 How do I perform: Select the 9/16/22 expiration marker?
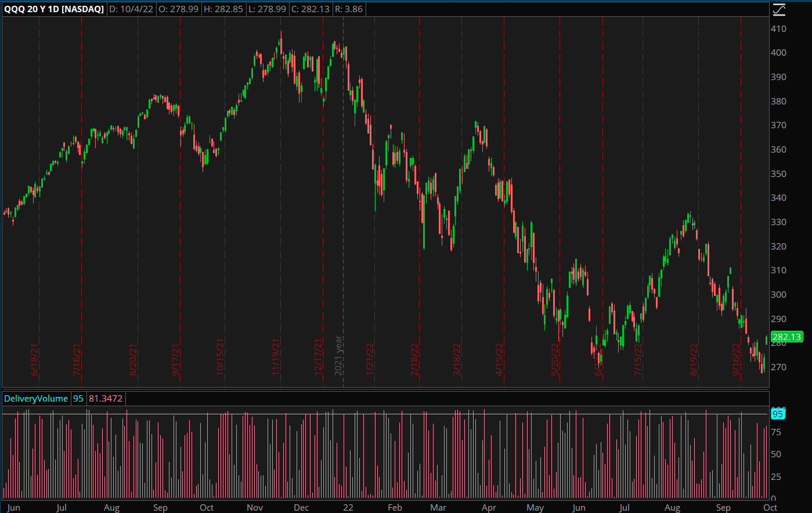[736, 359]
